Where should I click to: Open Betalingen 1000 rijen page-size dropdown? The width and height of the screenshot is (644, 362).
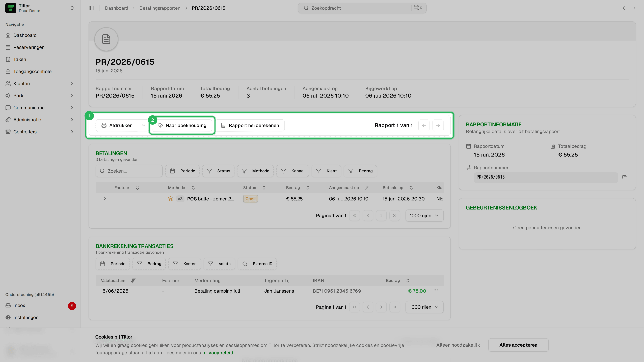pyautogui.click(x=424, y=215)
